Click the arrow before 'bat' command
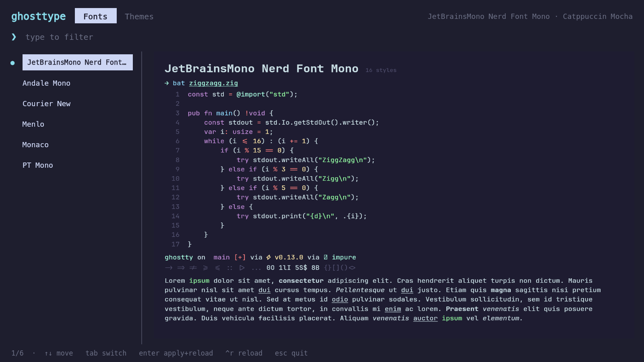The image size is (644, 362). pos(167,83)
